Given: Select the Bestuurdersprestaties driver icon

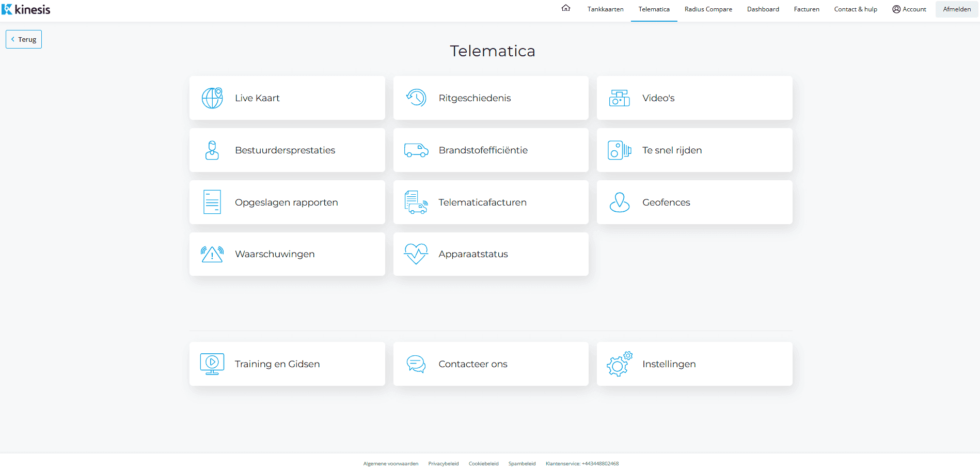Looking at the screenshot, I should pyautogui.click(x=212, y=150).
